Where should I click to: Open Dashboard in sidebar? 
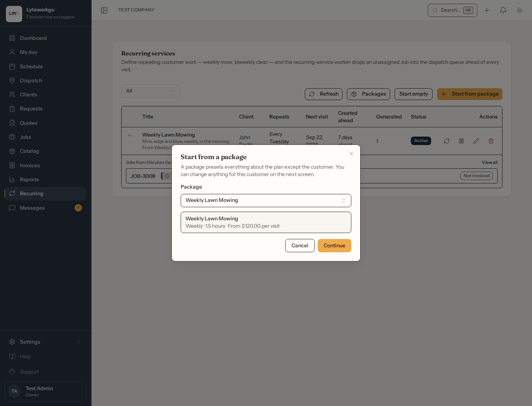pos(45,38)
